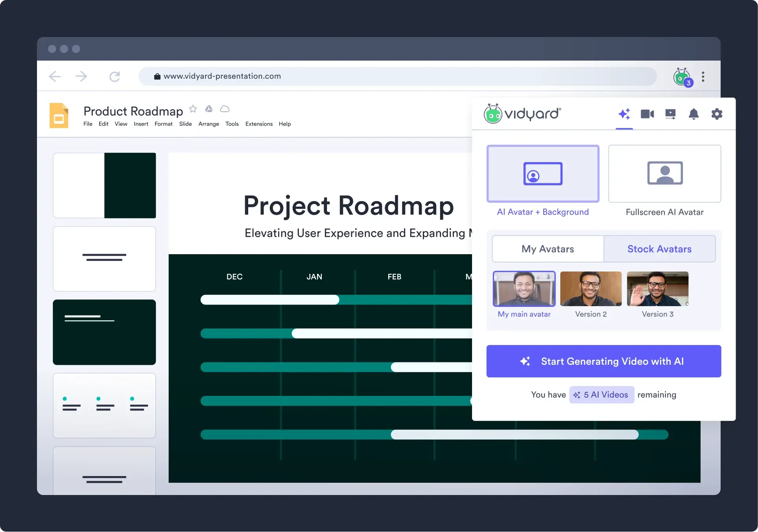
Task: Select Fullscreen AI Avatar layout
Action: [x=664, y=174]
